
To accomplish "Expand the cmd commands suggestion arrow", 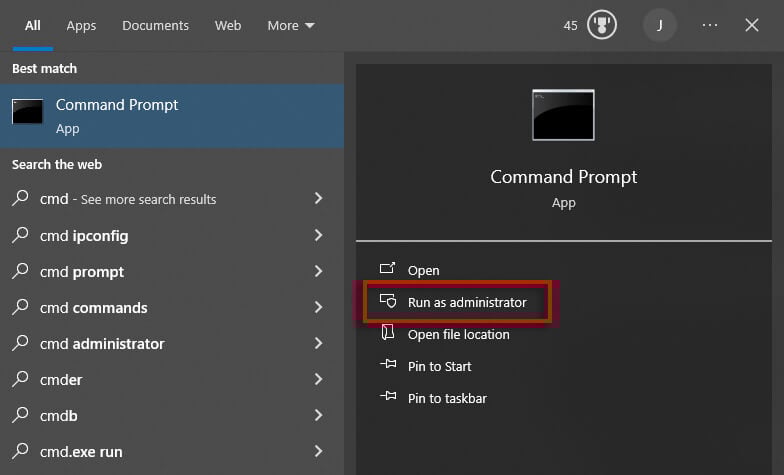I will pyautogui.click(x=318, y=308).
